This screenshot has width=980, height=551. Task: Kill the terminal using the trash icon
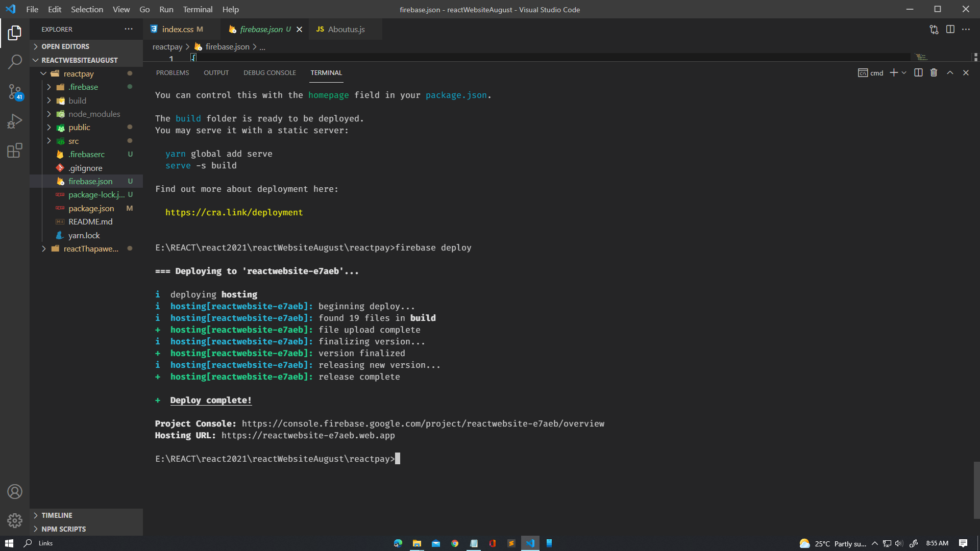tap(934, 72)
